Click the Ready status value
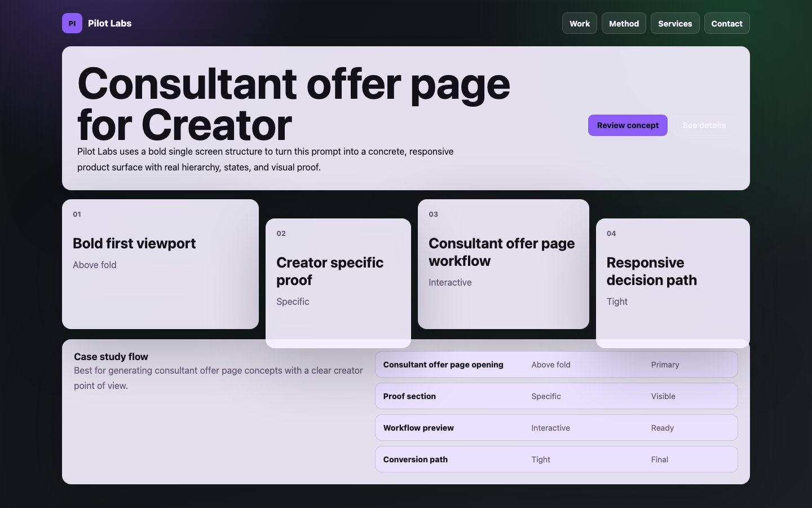812x508 pixels. pos(662,428)
